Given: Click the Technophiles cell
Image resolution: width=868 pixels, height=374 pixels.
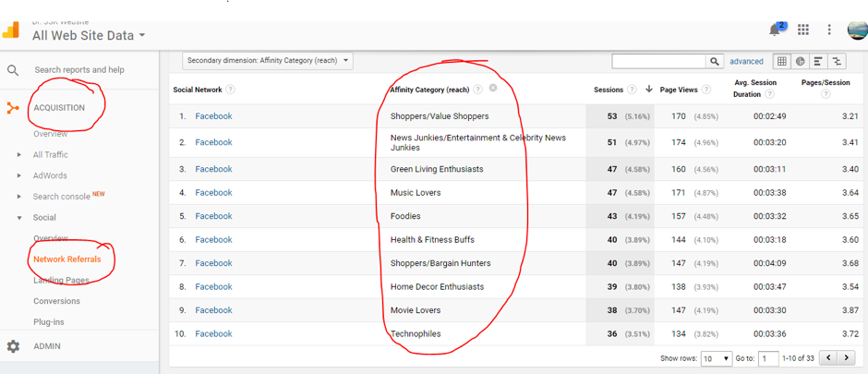Looking at the screenshot, I should coord(416,333).
